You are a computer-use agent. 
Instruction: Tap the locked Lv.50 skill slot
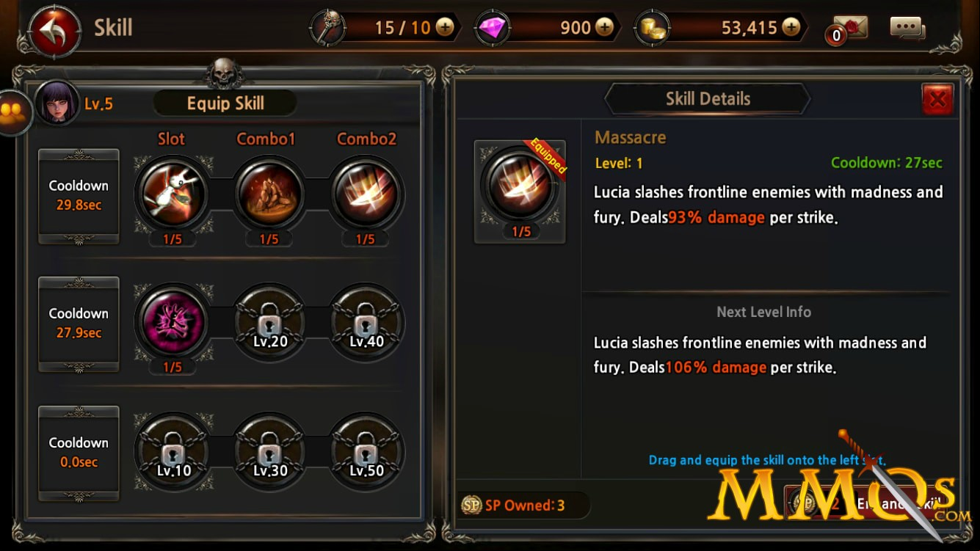coord(366,450)
